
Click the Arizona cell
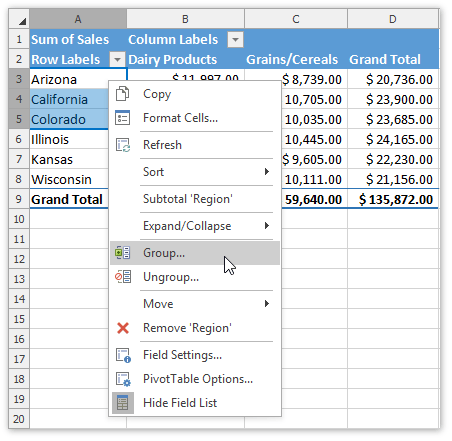[69, 79]
